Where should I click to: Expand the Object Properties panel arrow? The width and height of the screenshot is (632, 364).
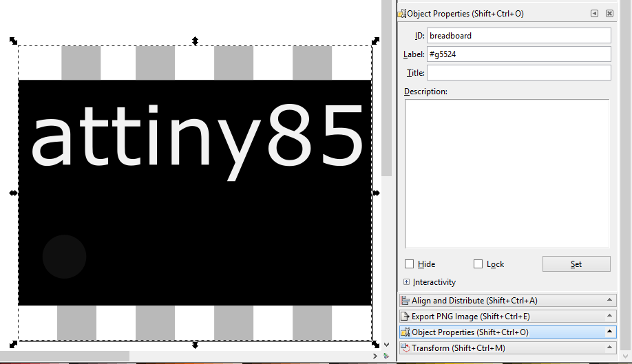pyautogui.click(x=609, y=332)
